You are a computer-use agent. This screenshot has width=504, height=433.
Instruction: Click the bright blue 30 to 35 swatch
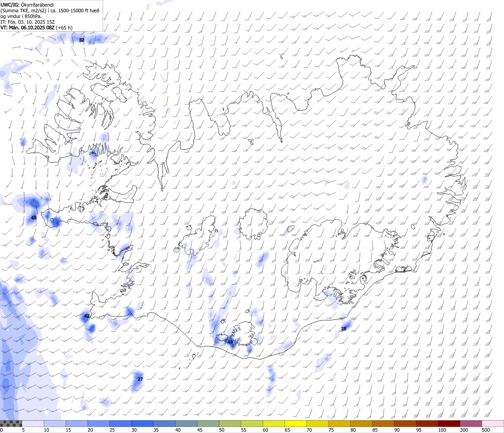[x=142, y=424]
